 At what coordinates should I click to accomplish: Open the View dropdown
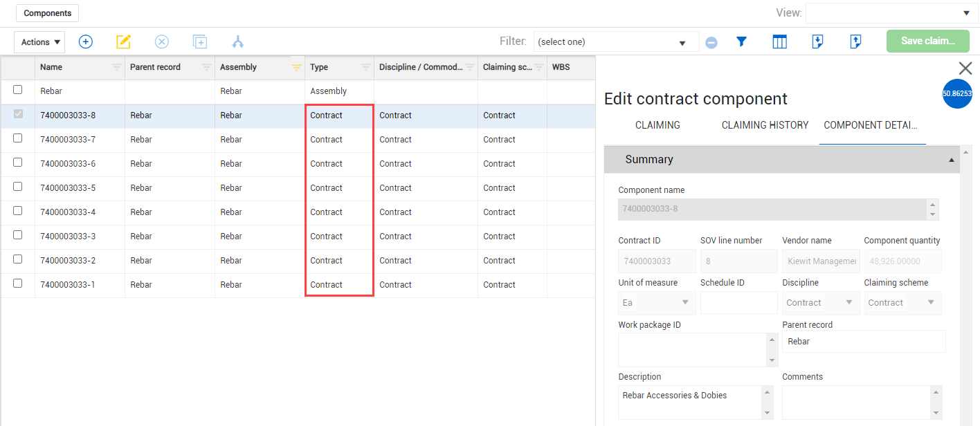pyautogui.click(x=890, y=13)
